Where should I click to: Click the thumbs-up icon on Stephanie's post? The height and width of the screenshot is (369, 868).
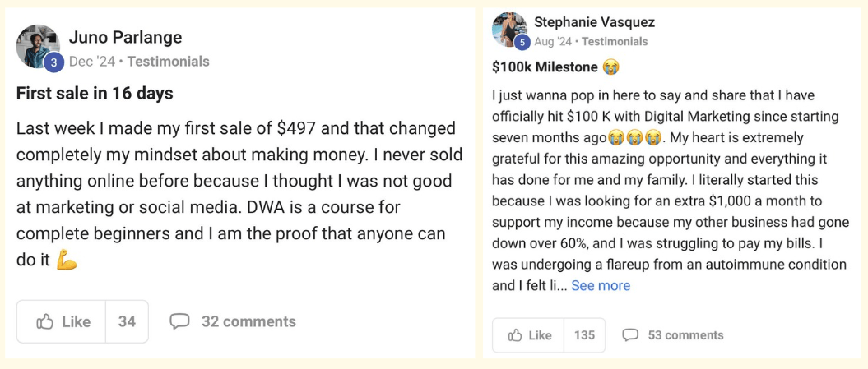(516, 335)
